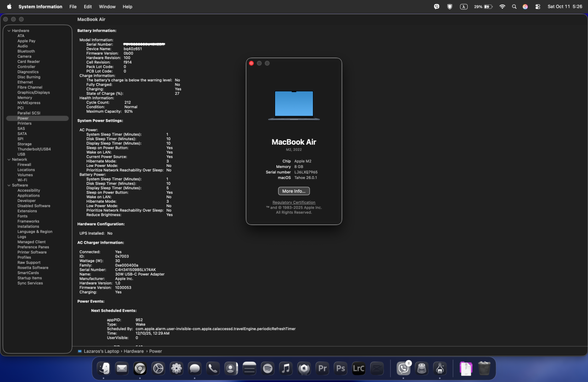Click the Spotlight search magnifier icon
Image resolution: width=588 pixels, height=382 pixels.
[x=514, y=7]
